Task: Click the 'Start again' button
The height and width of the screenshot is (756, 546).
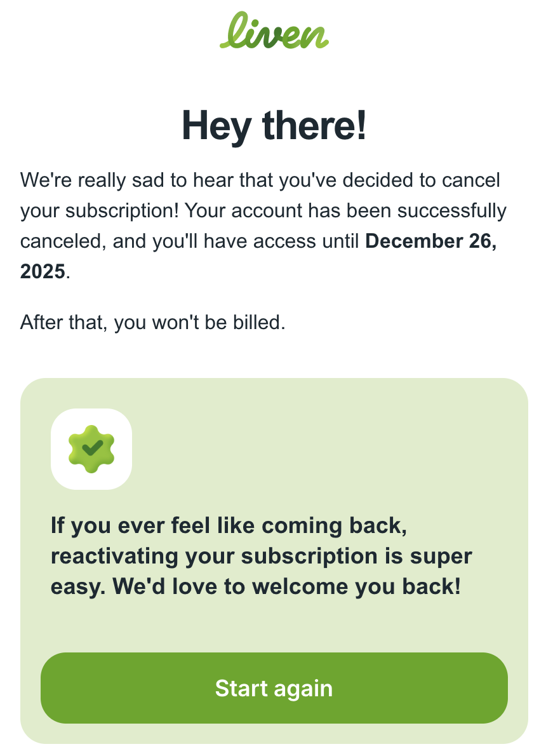Action: point(273,688)
